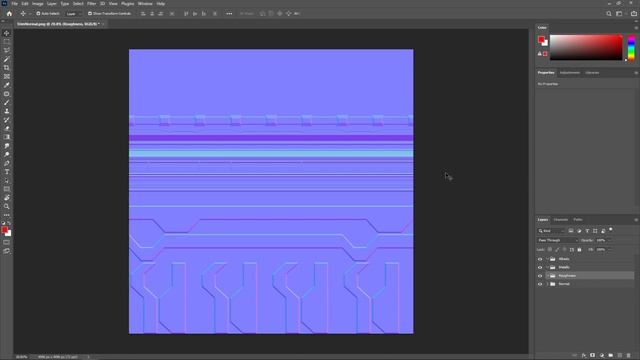The height and width of the screenshot is (360, 640).
Task: Select the Path Selection tool
Action: click(7, 180)
